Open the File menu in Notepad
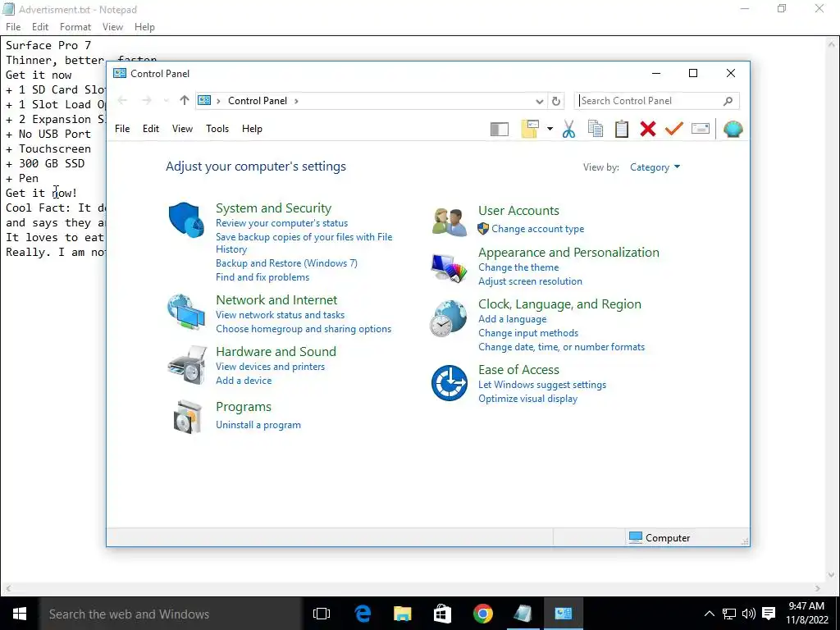This screenshot has height=630, width=840. [13, 27]
